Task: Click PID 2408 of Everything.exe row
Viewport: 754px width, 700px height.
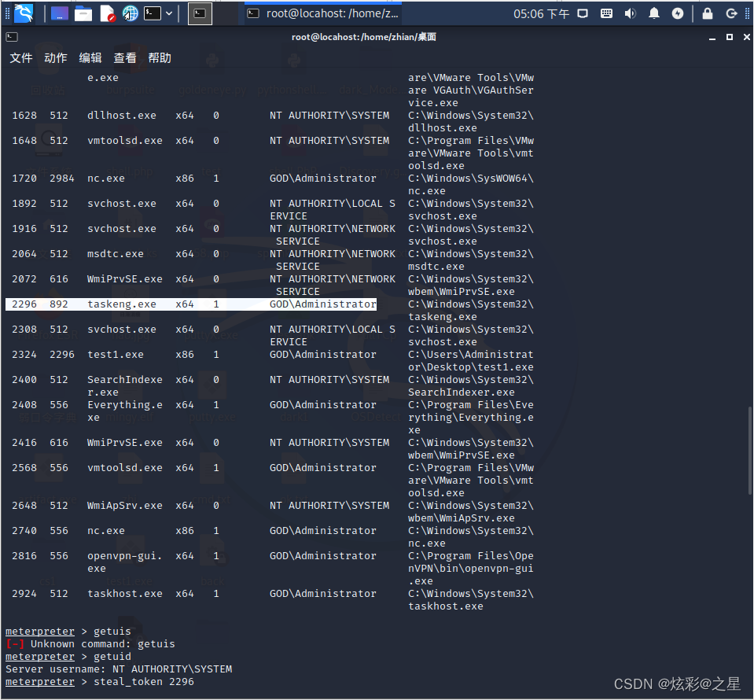Action: (24, 405)
